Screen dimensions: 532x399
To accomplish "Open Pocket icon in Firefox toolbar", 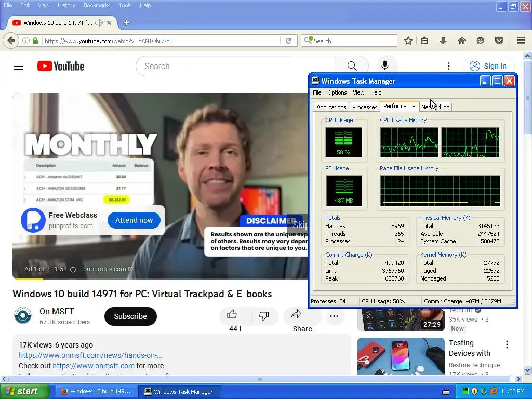I will (499, 41).
